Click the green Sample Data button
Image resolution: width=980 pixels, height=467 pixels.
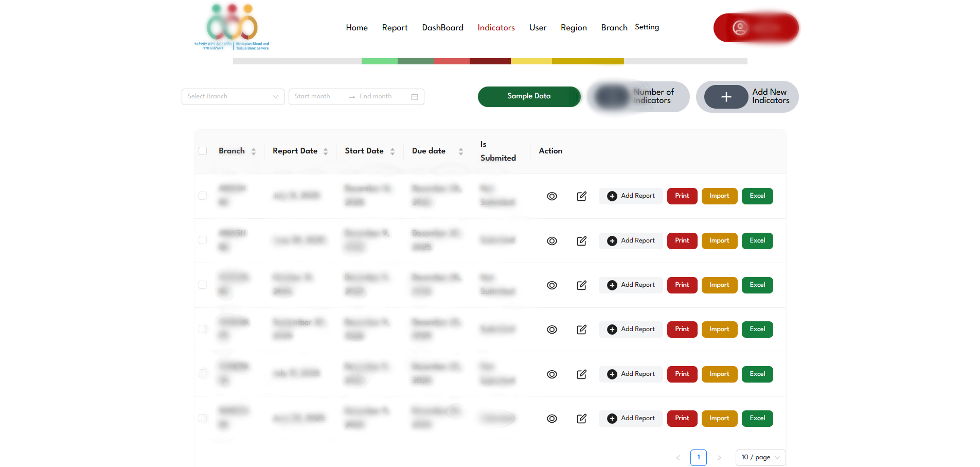[529, 96]
